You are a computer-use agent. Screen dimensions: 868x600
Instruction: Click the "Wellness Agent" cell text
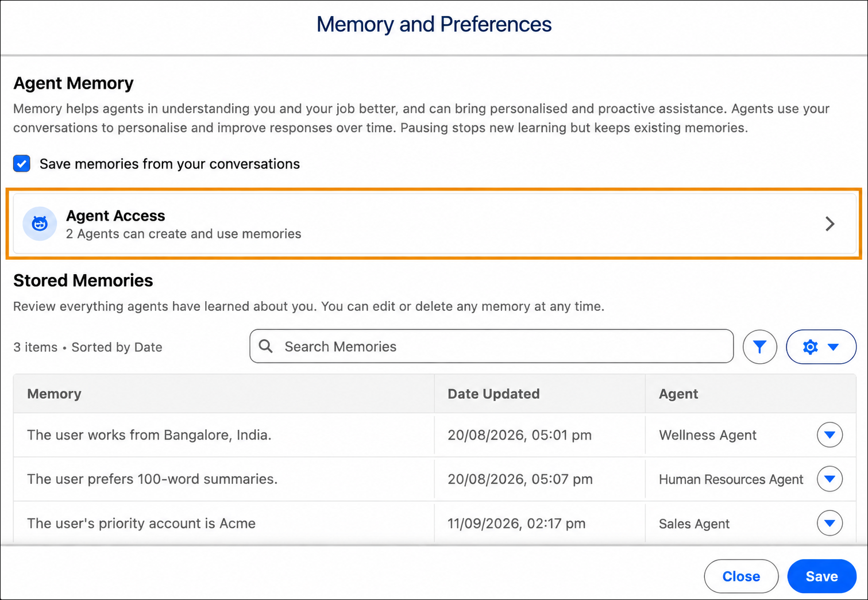coord(708,435)
